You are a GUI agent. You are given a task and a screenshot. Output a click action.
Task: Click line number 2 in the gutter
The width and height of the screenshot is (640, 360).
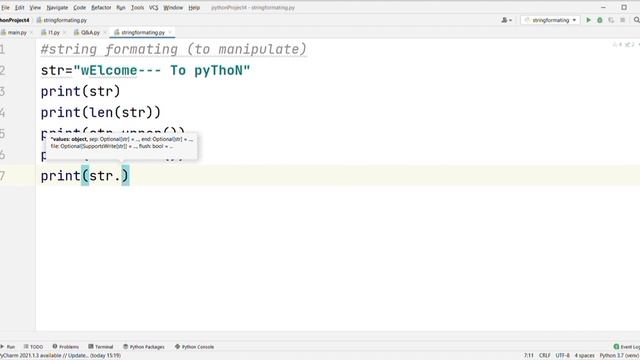[2, 70]
